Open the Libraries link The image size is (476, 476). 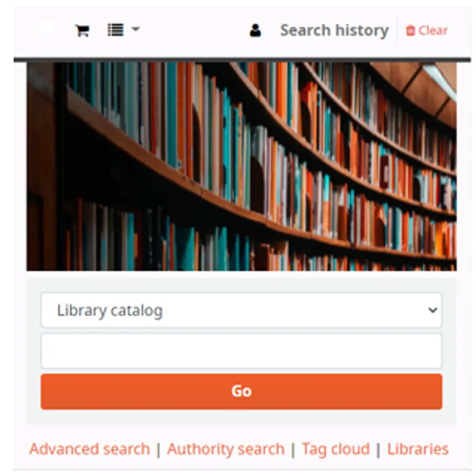point(418,449)
